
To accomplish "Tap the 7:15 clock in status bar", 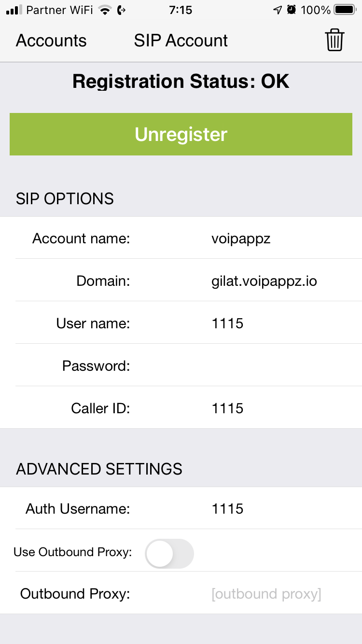I will (181, 10).
